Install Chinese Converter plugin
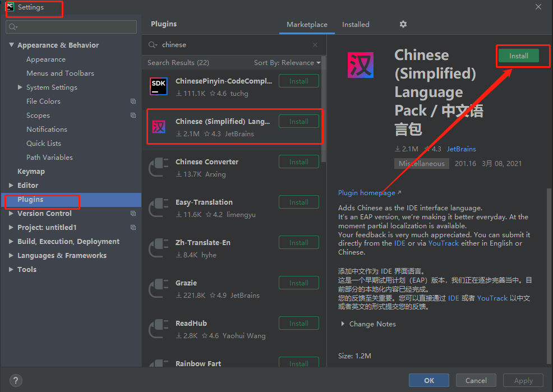This screenshot has width=553, height=392. (x=299, y=162)
